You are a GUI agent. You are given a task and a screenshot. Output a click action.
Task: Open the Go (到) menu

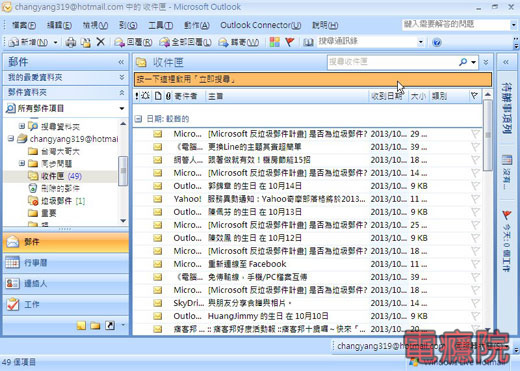click(x=128, y=25)
